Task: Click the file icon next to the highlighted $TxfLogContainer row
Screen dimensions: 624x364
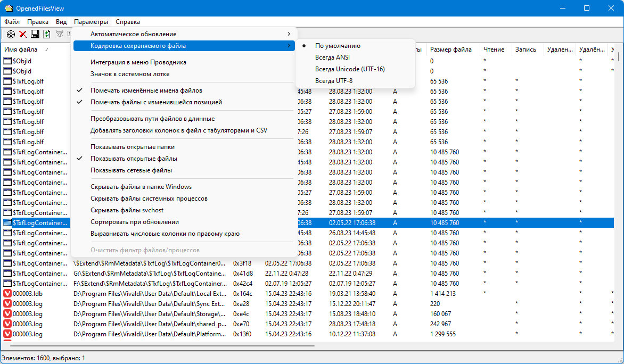Action: (7, 222)
